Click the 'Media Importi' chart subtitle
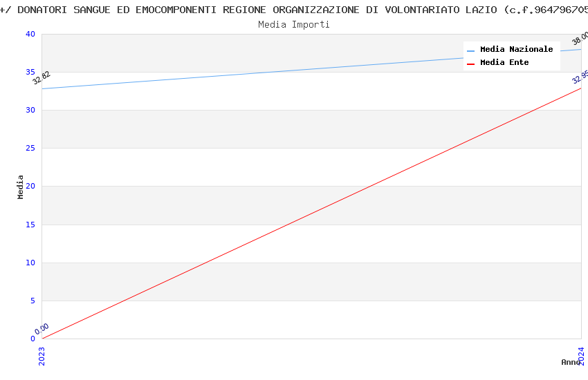The image size is (588, 380). [293, 25]
